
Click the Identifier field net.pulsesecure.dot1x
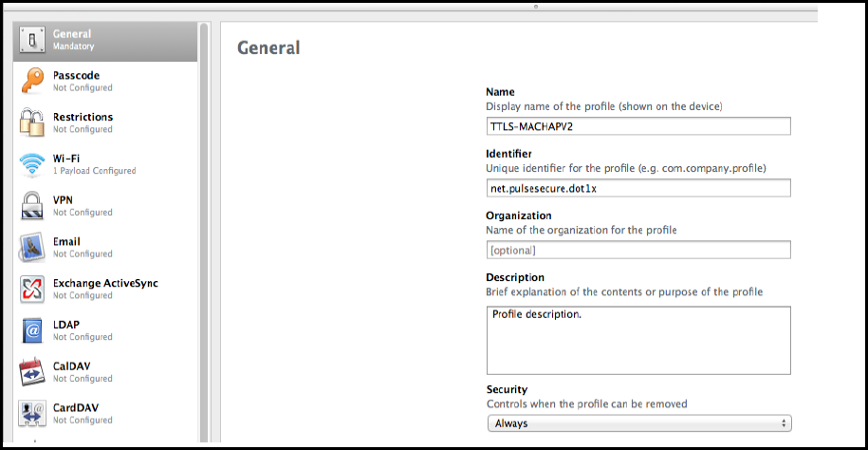(x=638, y=188)
